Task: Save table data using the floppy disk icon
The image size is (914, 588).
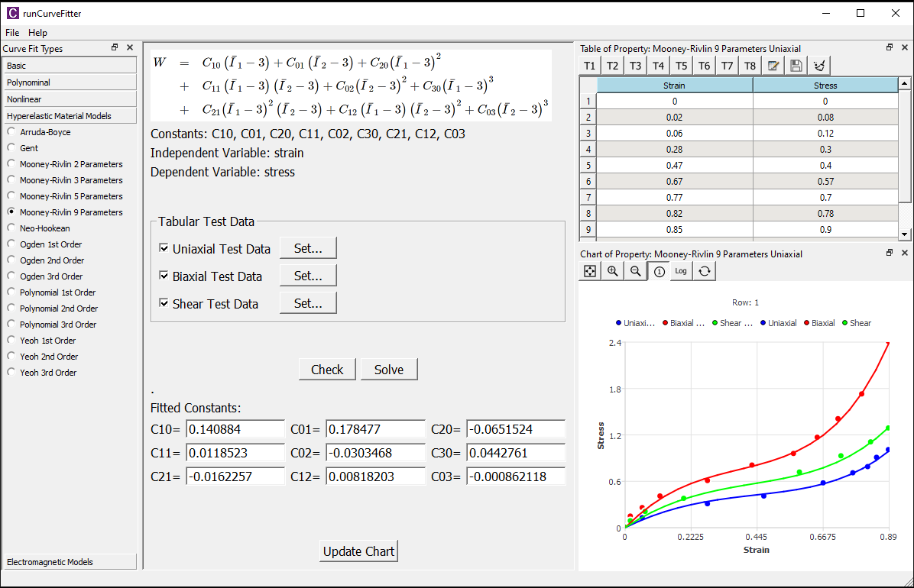Action: coord(796,66)
